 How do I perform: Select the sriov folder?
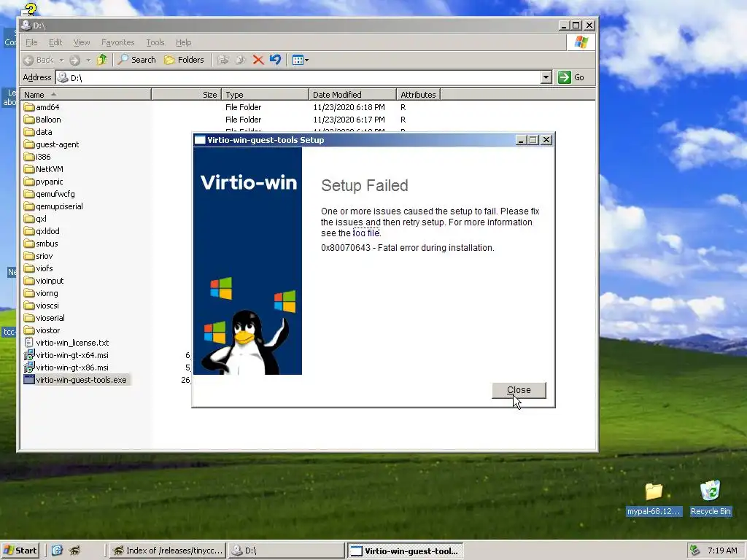click(x=38, y=256)
